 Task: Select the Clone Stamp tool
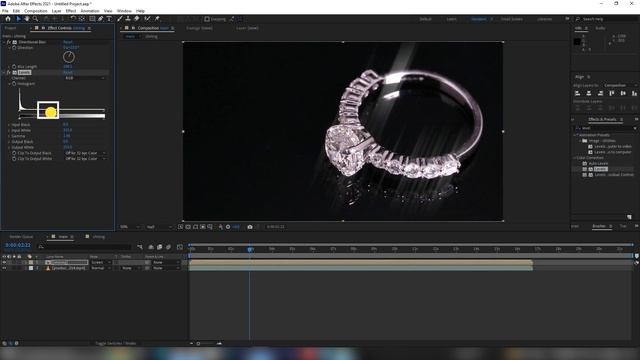[x=128, y=19]
